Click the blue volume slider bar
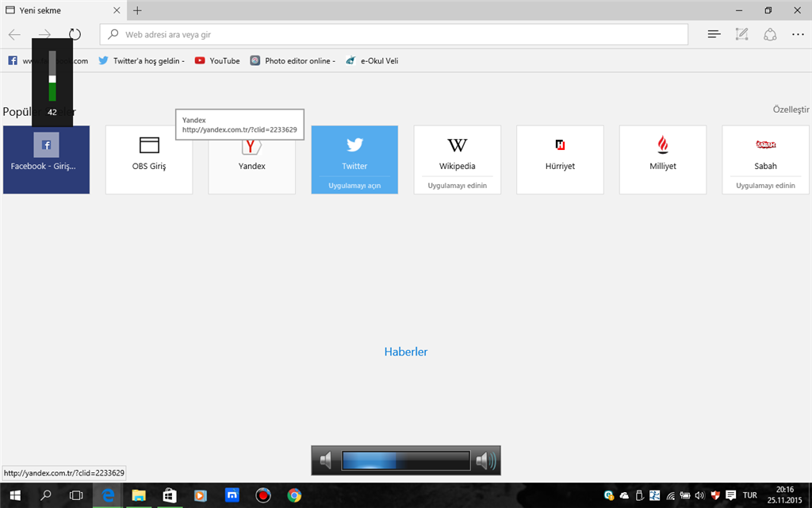Image resolution: width=812 pixels, height=508 pixels. pyautogui.click(x=405, y=460)
